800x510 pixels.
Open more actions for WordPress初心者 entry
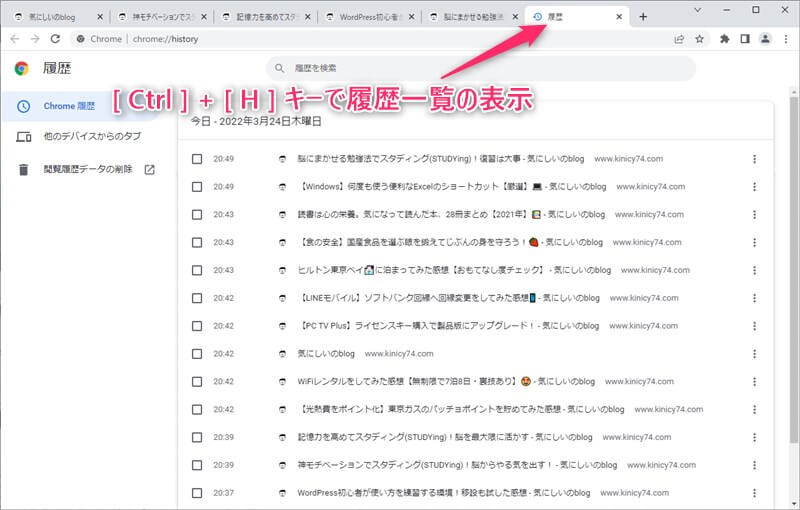click(x=754, y=493)
